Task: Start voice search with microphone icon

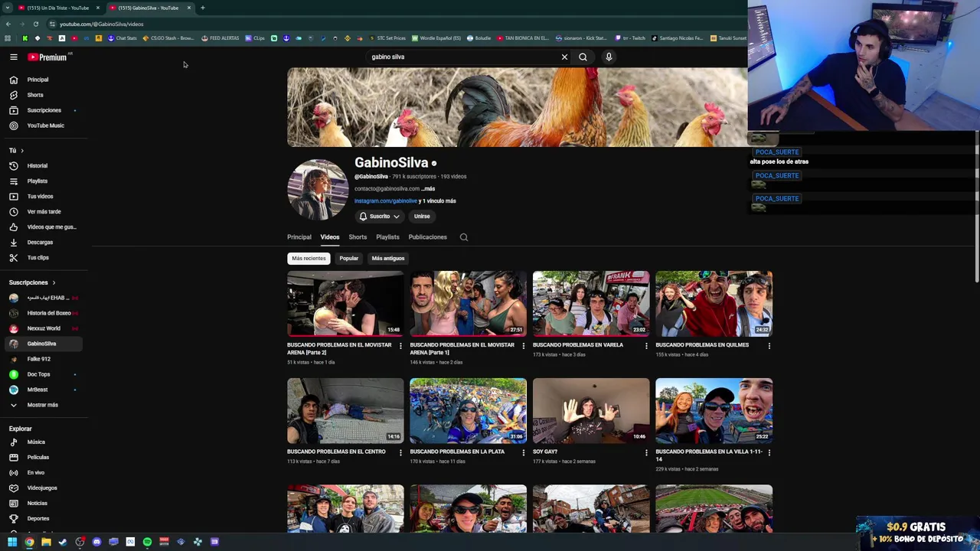Action: pyautogui.click(x=609, y=57)
